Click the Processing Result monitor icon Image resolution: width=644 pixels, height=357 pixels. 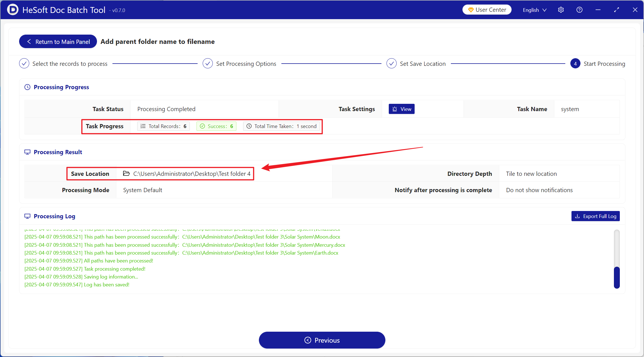tap(27, 152)
